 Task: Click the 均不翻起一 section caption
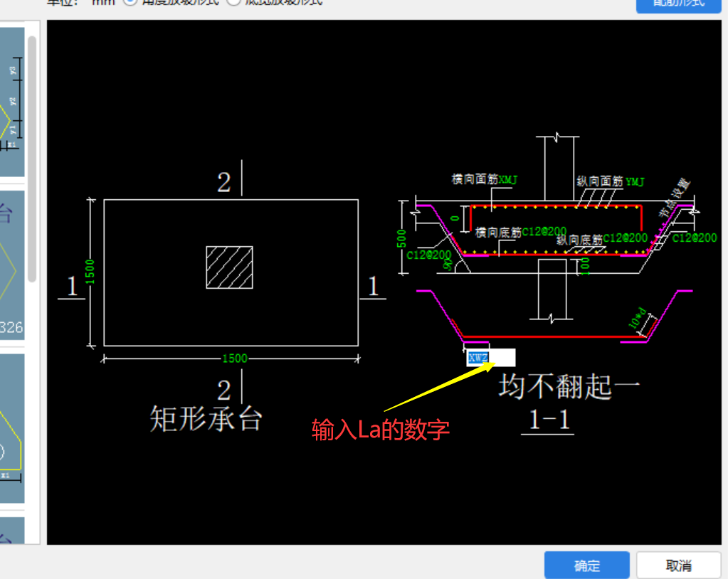pos(569,386)
